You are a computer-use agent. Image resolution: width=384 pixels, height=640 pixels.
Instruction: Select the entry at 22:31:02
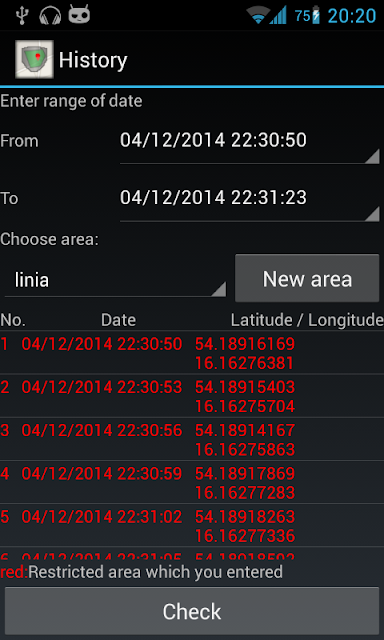point(192,526)
